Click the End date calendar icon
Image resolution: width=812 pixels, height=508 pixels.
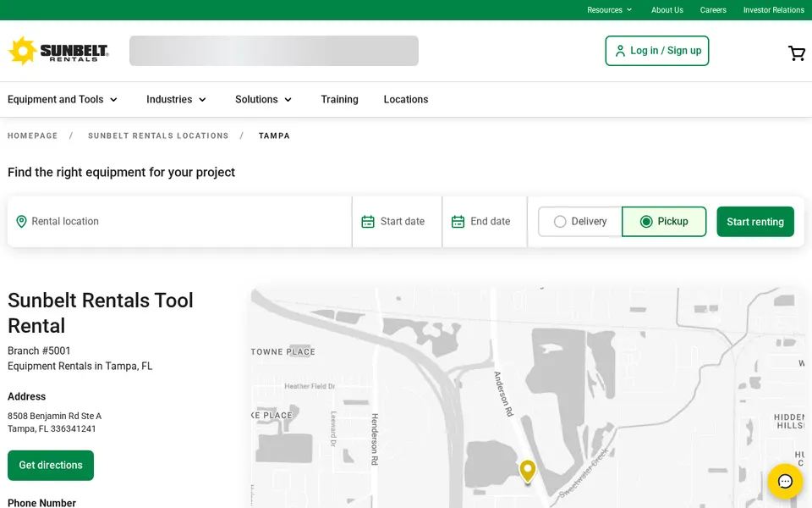coord(458,222)
